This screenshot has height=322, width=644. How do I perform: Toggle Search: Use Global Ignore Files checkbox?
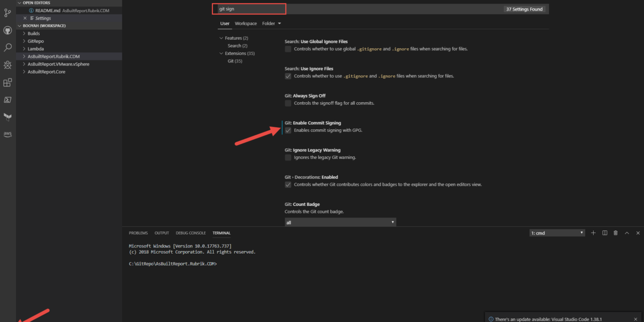(288, 49)
